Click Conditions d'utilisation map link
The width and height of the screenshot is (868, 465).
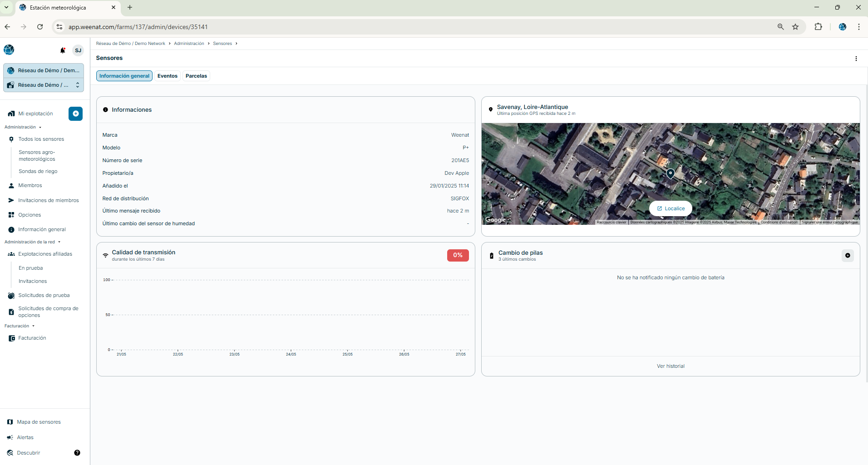[779, 222]
